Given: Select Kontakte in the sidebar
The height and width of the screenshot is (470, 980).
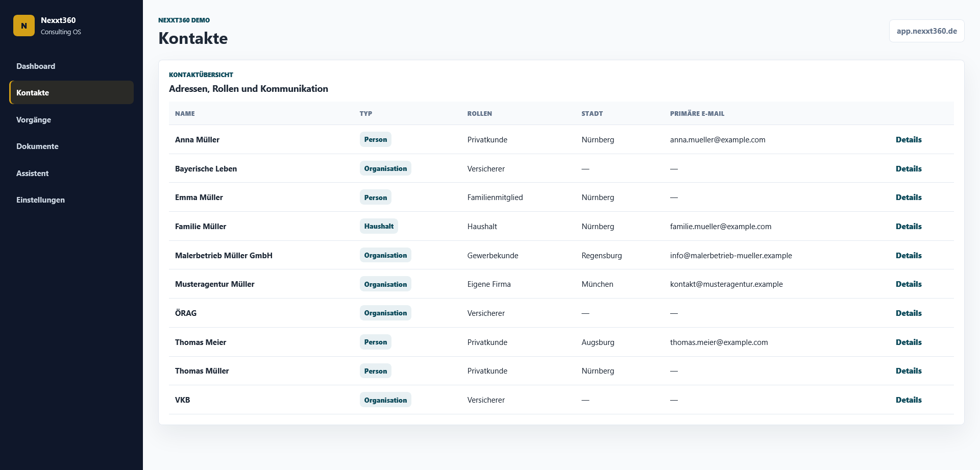Looking at the screenshot, I should pos(71,93).
